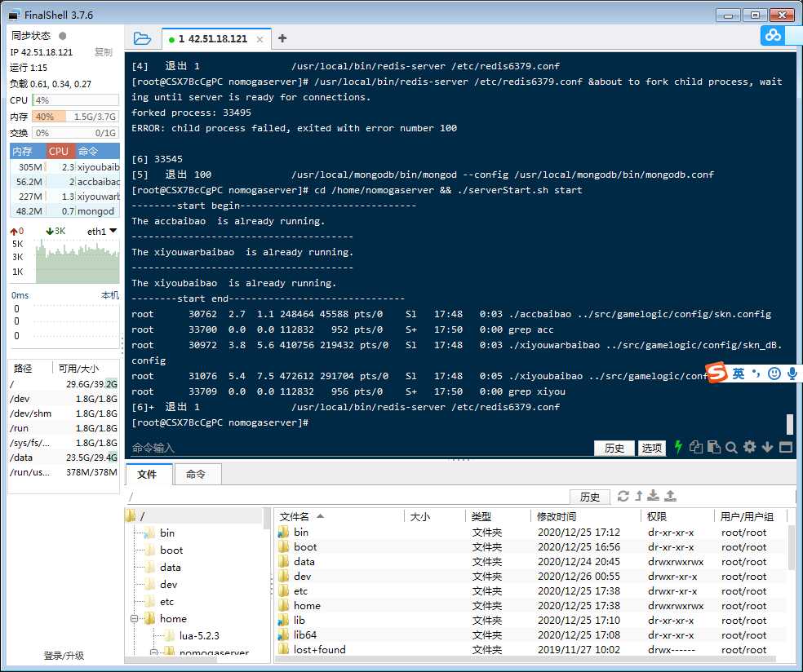Viewport: 803px width, 672px height.
Task: Collapse the nomogaserver tree node
Action: [153, 653]
